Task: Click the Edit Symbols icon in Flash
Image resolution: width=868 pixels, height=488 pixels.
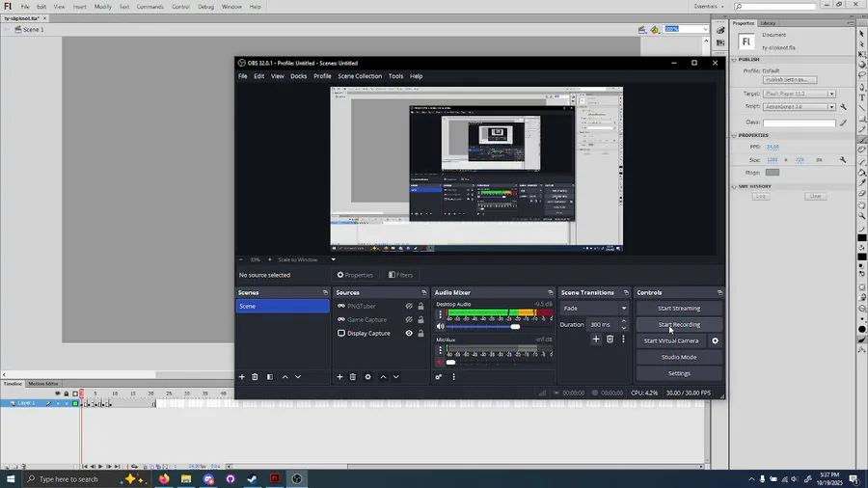Action: [655, 29]
